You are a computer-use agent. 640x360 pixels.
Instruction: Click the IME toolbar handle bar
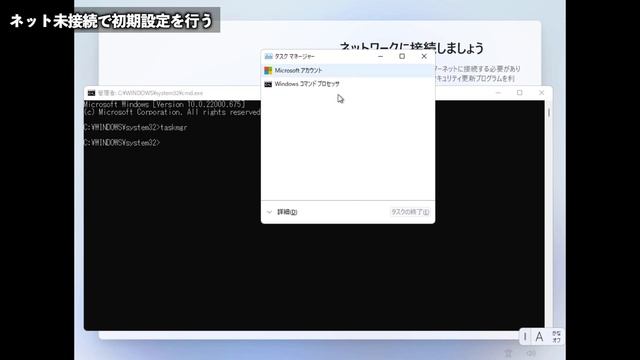[x=525, y=337]
